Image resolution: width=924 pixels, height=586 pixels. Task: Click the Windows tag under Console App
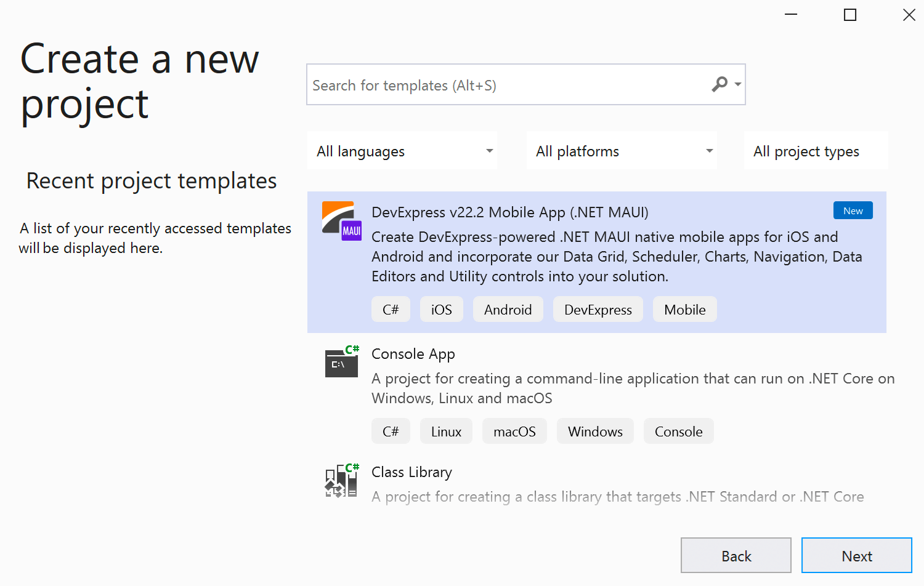(595, 431)
